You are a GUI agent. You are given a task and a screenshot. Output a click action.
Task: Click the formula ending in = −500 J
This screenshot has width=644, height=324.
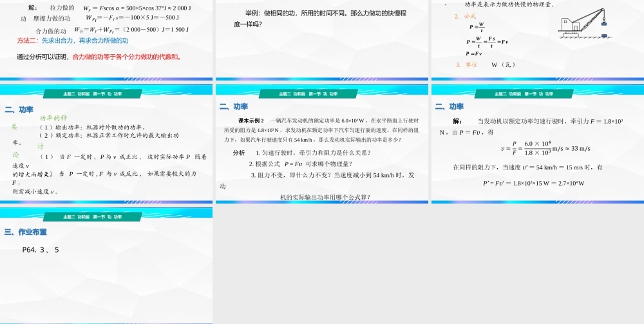coord(132,17)
